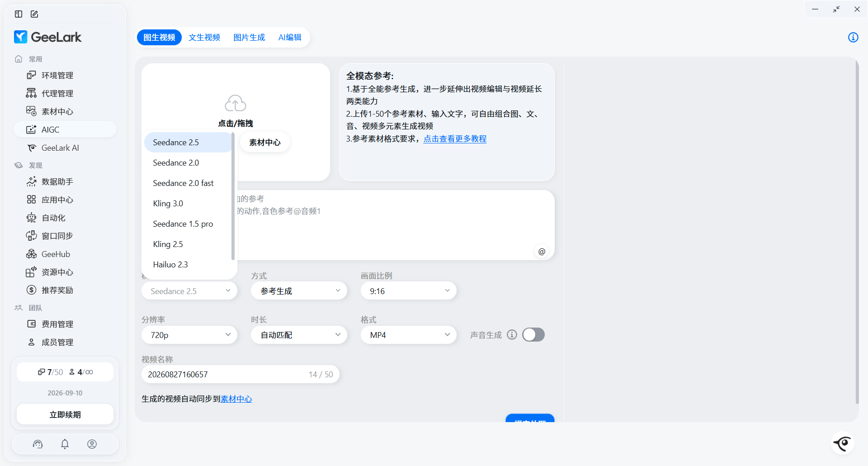This screenshot has height=466, width=868.
Task: Open 窗口同步 in the sidebar
Action: (x=65, y=236)
